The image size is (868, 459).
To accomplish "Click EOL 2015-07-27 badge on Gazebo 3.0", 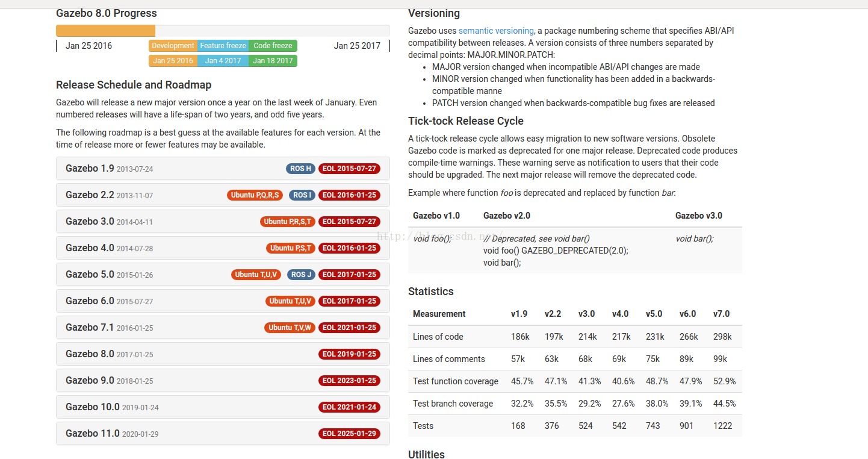I will pyautogui.click(x=350, y=222).
